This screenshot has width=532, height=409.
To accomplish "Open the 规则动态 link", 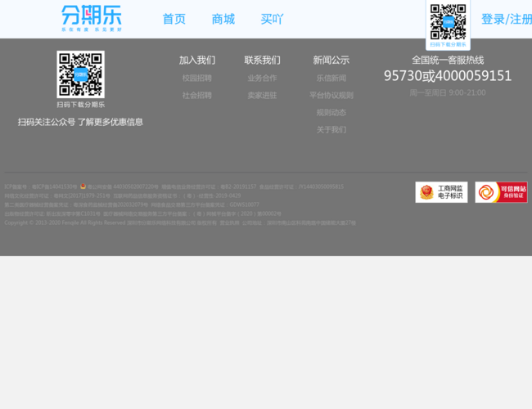I will pos(331,113).
